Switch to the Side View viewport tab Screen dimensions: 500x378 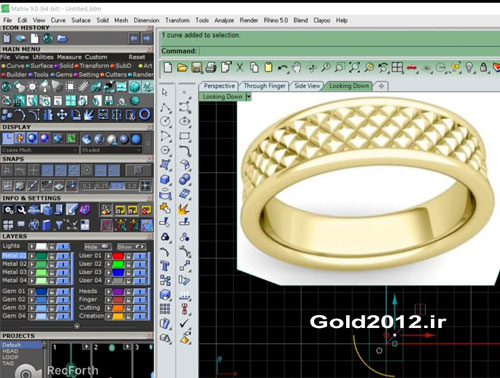click(307, 86)
